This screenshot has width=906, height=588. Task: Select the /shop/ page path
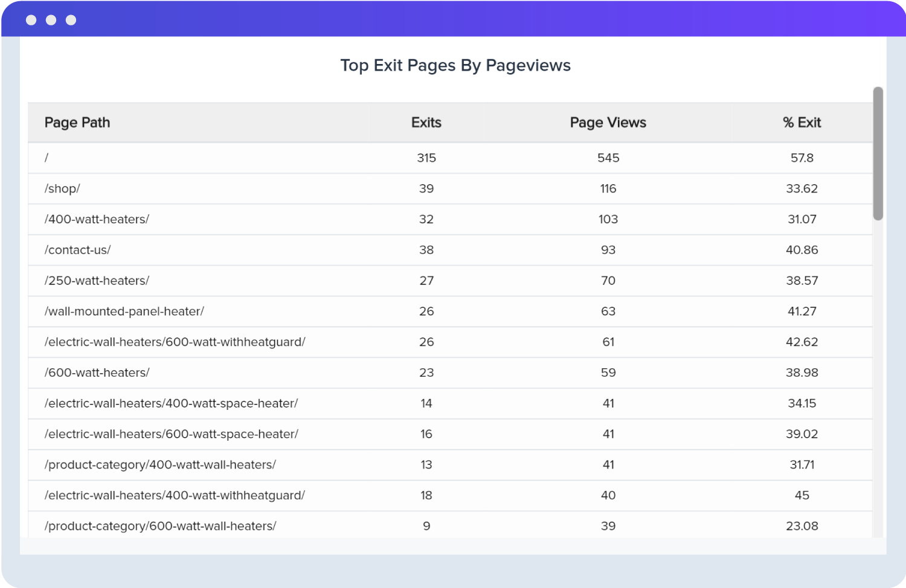[x=62, y=188]
